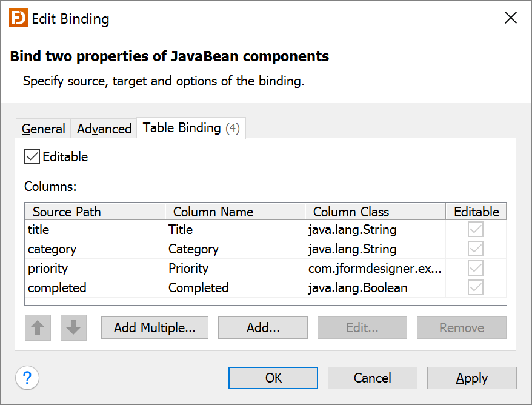The height and width of the screenshot is (405, 532).
Task: Toggle the Editable checkbox for the priority row
Action: point(475,268)
